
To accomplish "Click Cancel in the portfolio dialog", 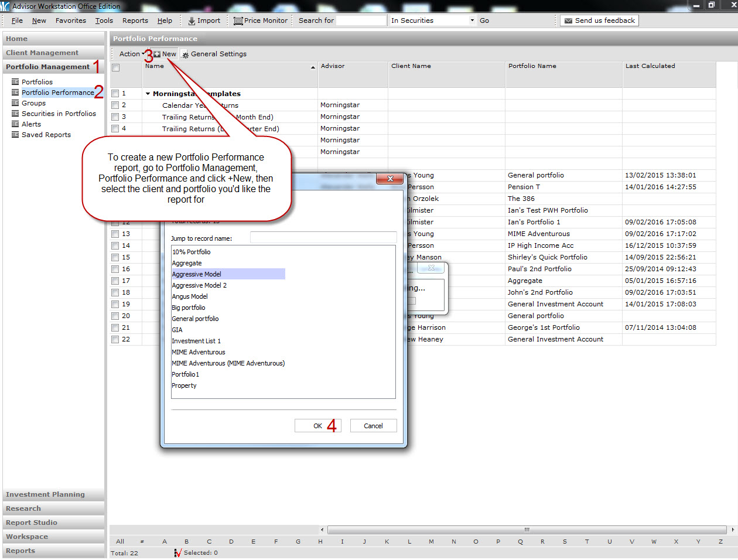I will tap(373, 426).
